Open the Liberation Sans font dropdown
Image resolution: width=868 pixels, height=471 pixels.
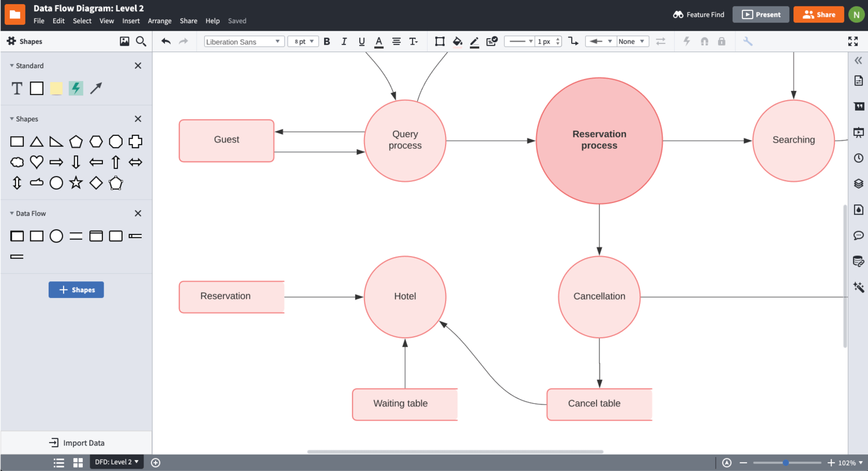tap(243, 42)
